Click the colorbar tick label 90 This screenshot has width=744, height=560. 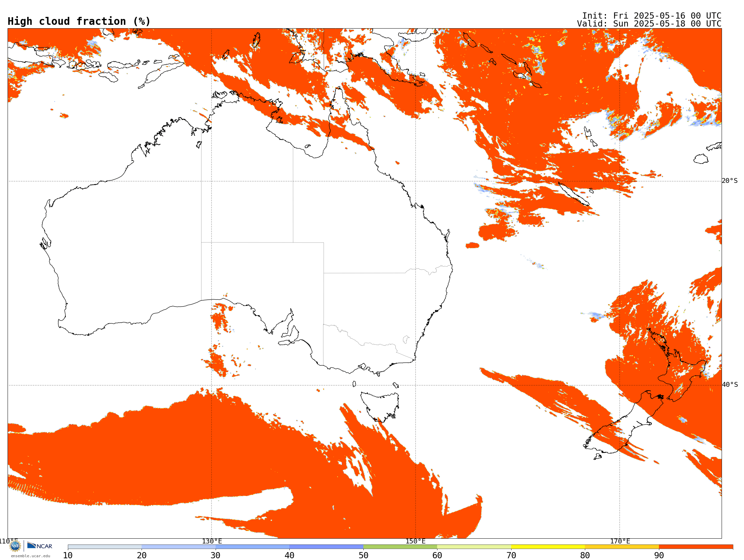[659, 556]
